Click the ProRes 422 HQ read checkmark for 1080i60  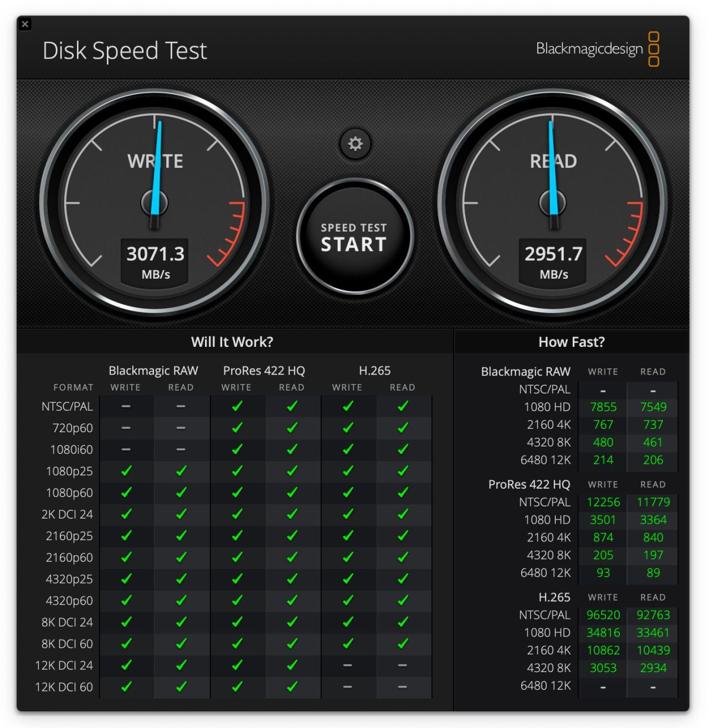pos(292,449)
